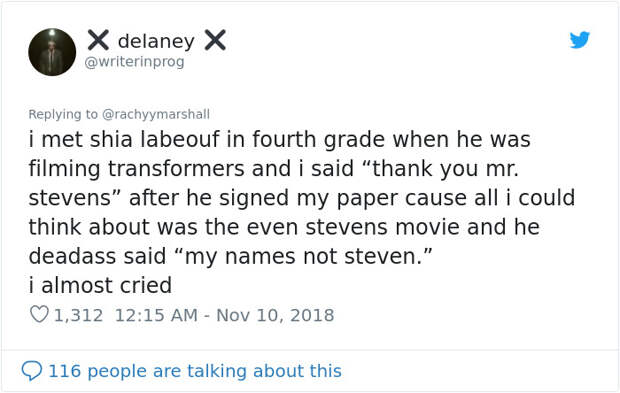620x393 pixels.
Task: Click the Replying to label
Action: click(63, 114)
